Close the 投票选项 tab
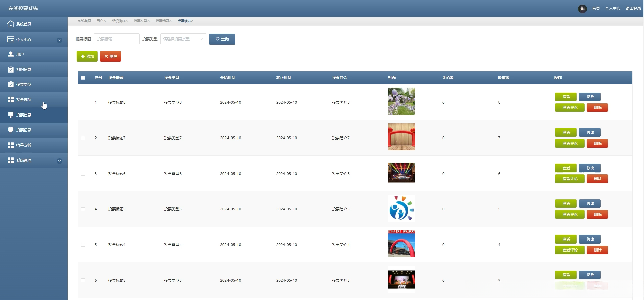The image size is (644, 300). (170, 21)
